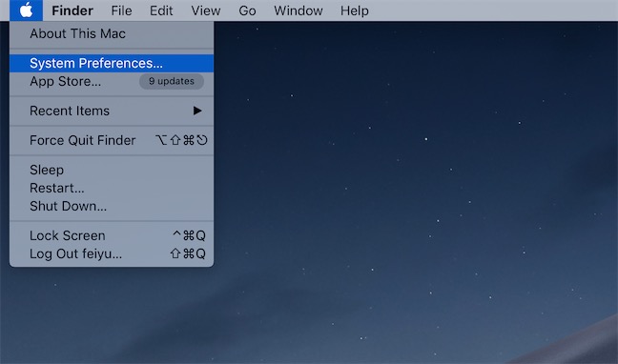Open Recent Items menu entry
This screenshot has width=618, height=364.
tap(112, 111)
